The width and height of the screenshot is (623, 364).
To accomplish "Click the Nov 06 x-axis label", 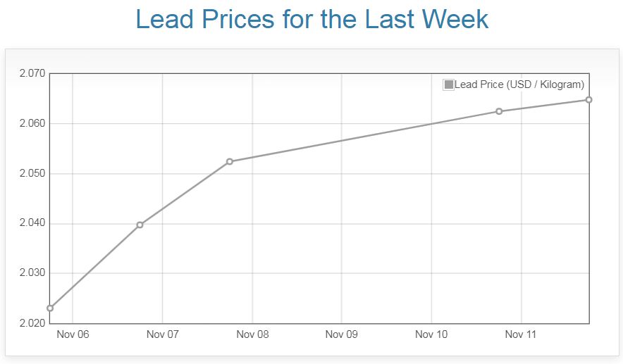I will click(73, 334).
